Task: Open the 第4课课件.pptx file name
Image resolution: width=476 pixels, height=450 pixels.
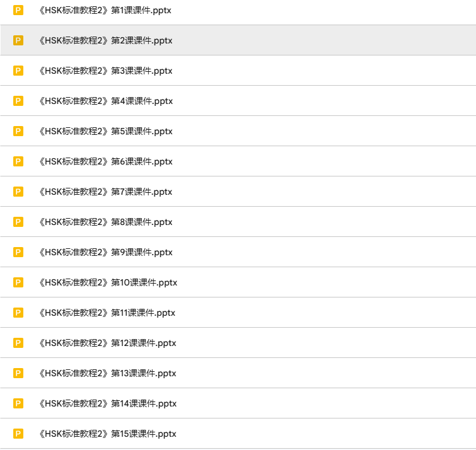Action: 105,101
